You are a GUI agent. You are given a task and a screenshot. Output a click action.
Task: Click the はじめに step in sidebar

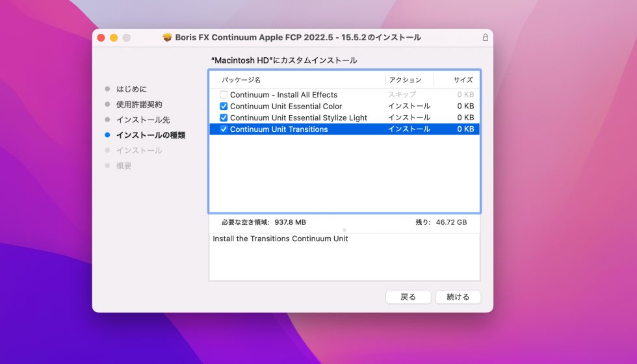point(131,89)
